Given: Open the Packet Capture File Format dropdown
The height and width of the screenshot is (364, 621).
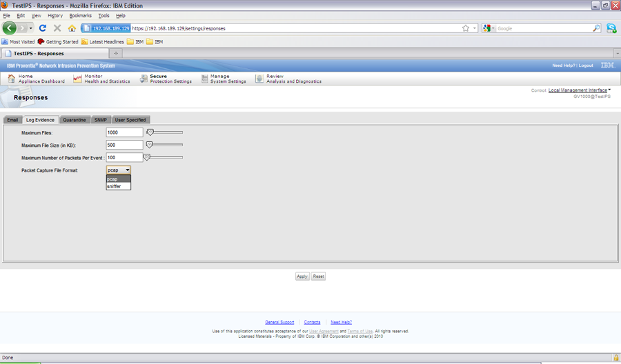Looking at the screenshot, I should click(119, 170).
